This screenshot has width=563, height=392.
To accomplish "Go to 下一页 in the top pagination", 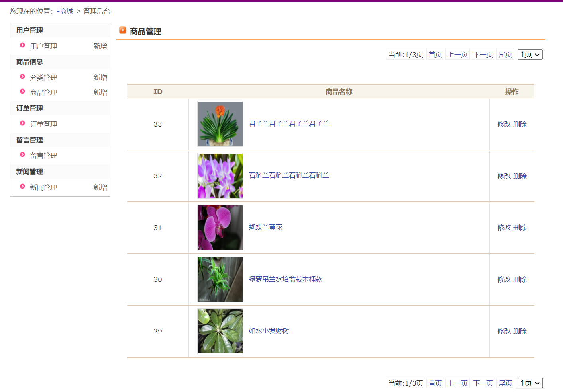I will (483, 55).
